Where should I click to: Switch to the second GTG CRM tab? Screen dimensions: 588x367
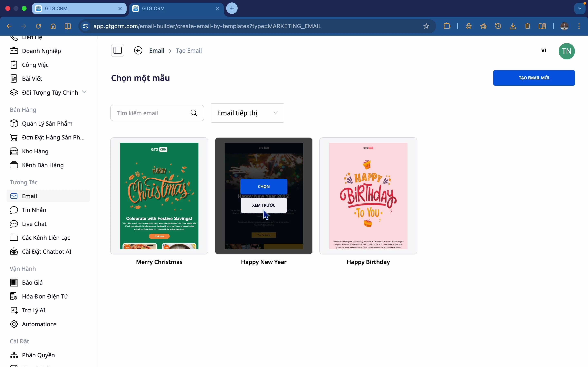click(170, 8)
